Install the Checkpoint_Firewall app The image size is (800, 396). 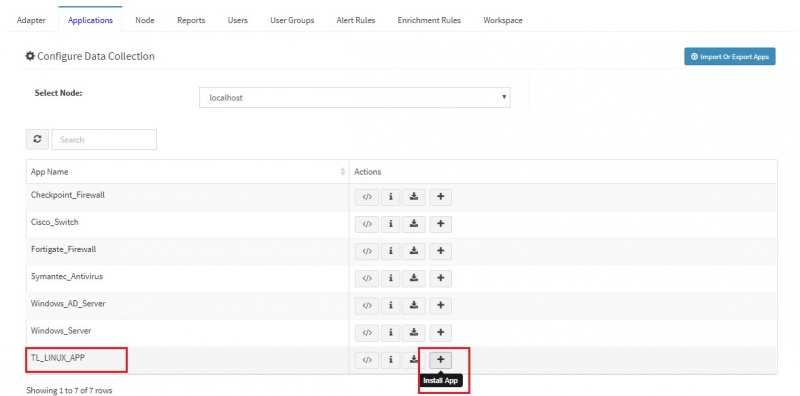[441, 197]
